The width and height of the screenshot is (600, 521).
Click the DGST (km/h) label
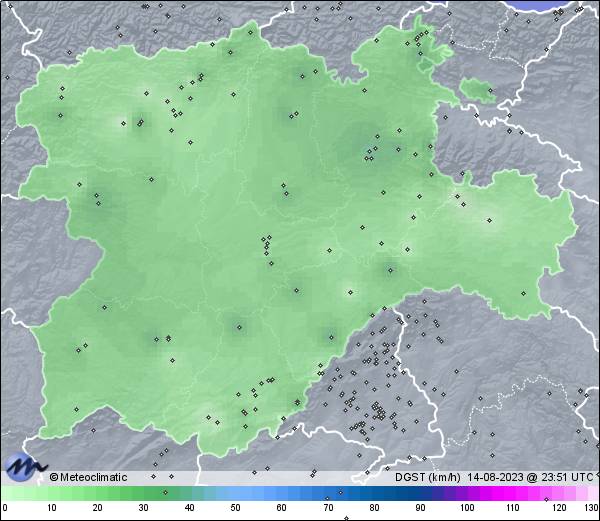(x=428, y=477)
